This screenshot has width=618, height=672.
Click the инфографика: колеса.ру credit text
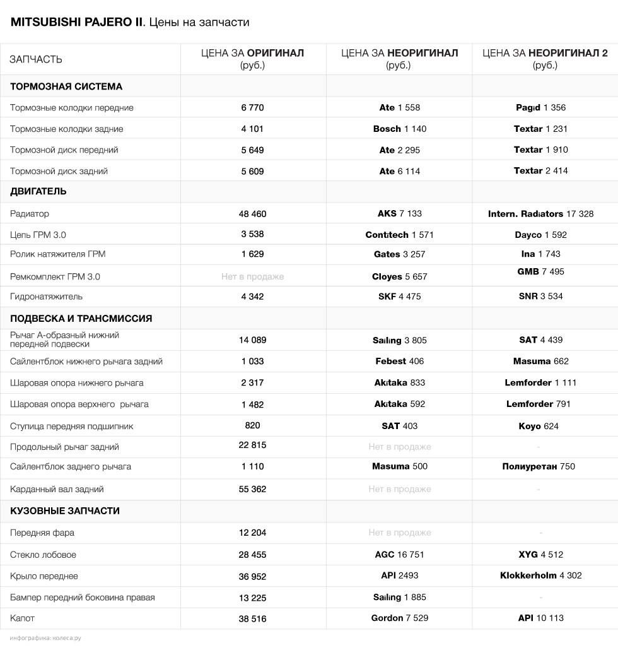(x=45, y=638)
